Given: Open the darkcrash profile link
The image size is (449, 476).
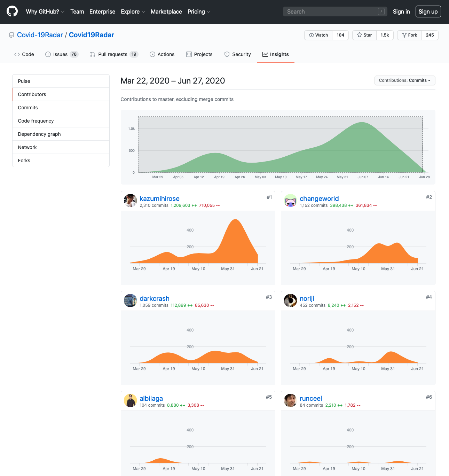Looking at the screenshot, I should click(155, 298).
